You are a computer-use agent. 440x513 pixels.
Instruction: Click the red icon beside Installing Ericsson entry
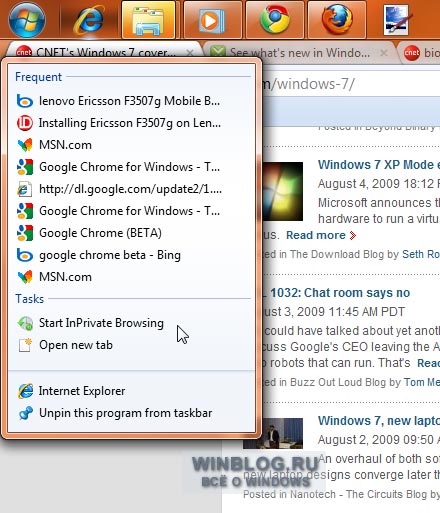25,123
